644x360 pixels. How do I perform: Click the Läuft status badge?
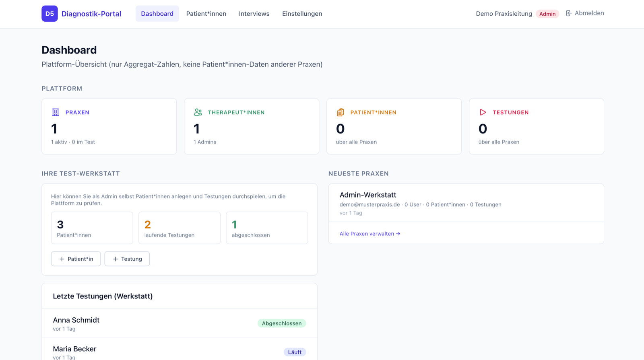click(x=295, y=352)
